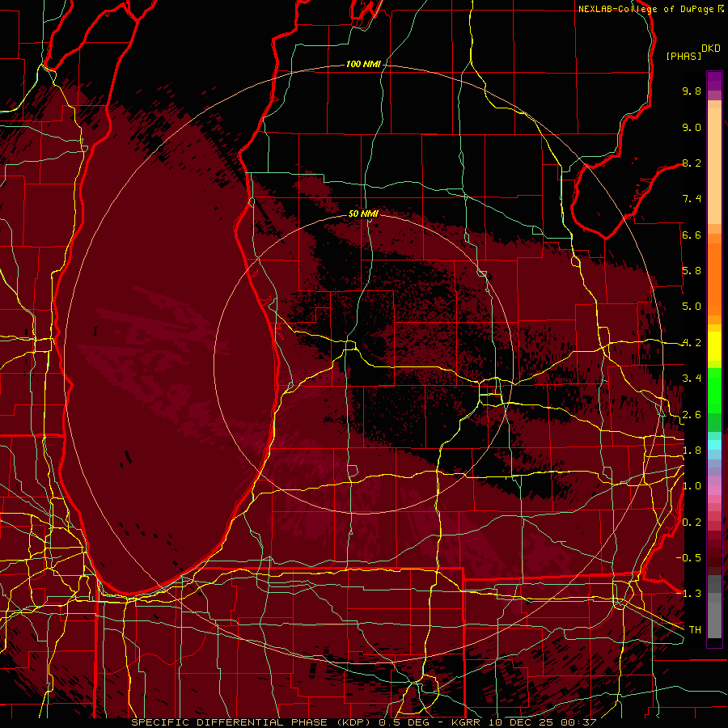Screen dimensions: 728x728
Task: Select the 9.0 value on the scale
Action: (x=692, y=127)
